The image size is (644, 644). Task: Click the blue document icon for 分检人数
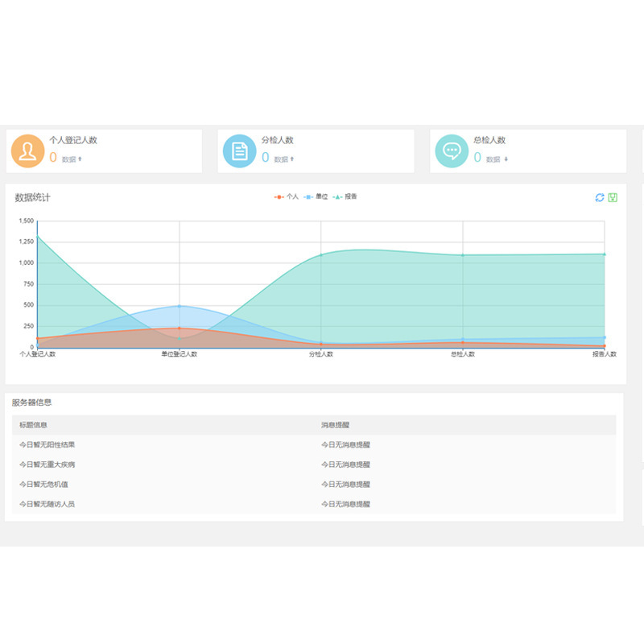239,151
